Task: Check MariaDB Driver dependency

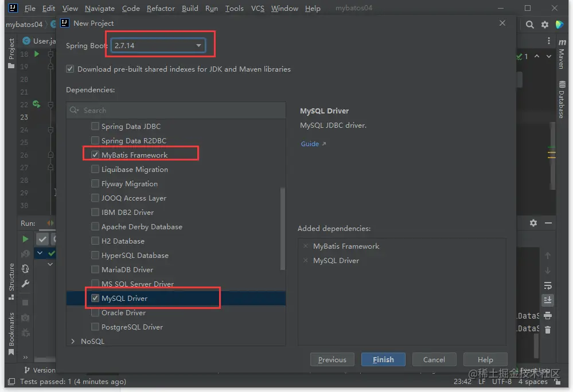Action: coord(95,270)
